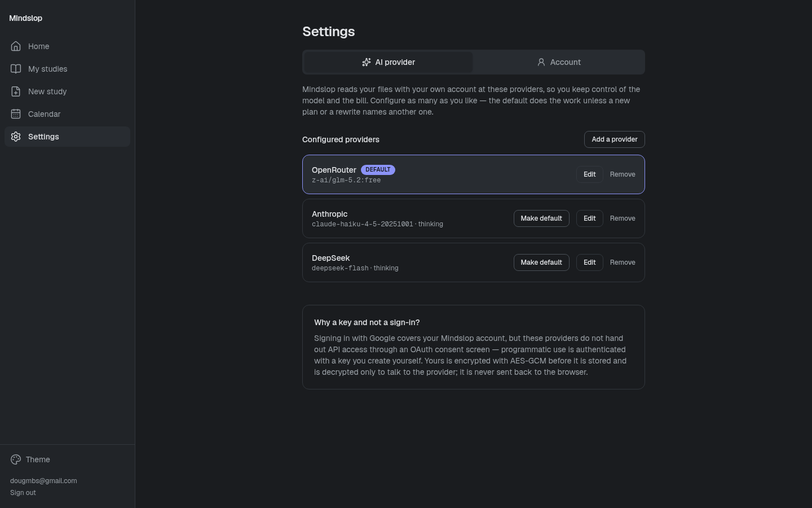Edit the OpenRouter provider
The image size is (812, 508).
(589, 174)
